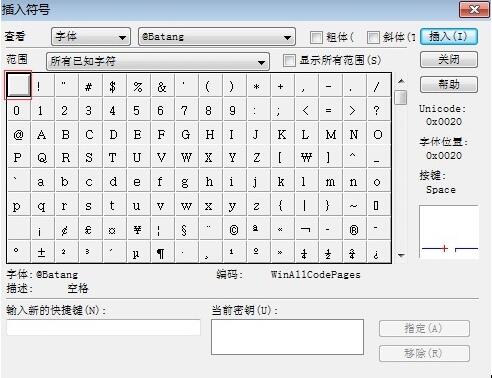The width and height of the screenshot is (492, 378).
Task: Select the digit 0 cell
Action: 18,110
